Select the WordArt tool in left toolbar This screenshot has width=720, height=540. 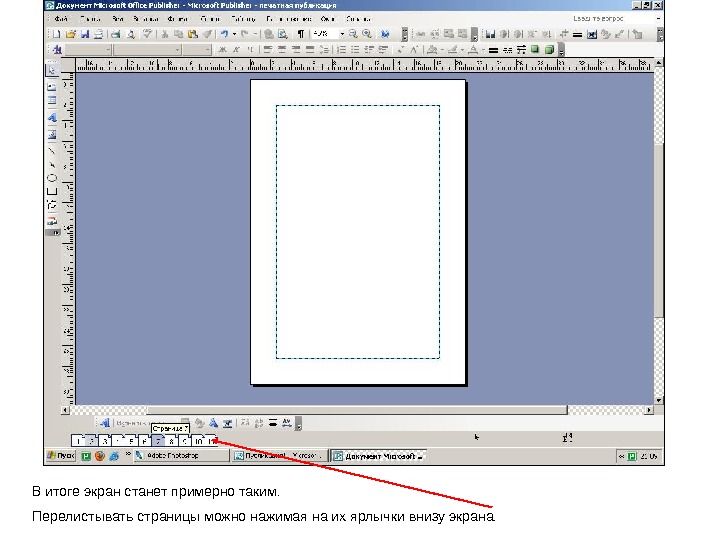(52, 118)
